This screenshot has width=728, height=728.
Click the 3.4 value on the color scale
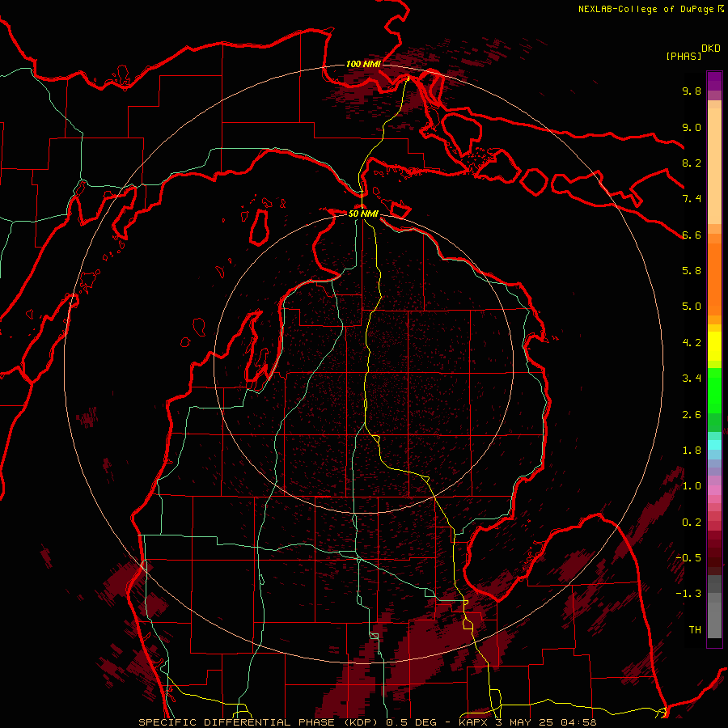[692, 379]
